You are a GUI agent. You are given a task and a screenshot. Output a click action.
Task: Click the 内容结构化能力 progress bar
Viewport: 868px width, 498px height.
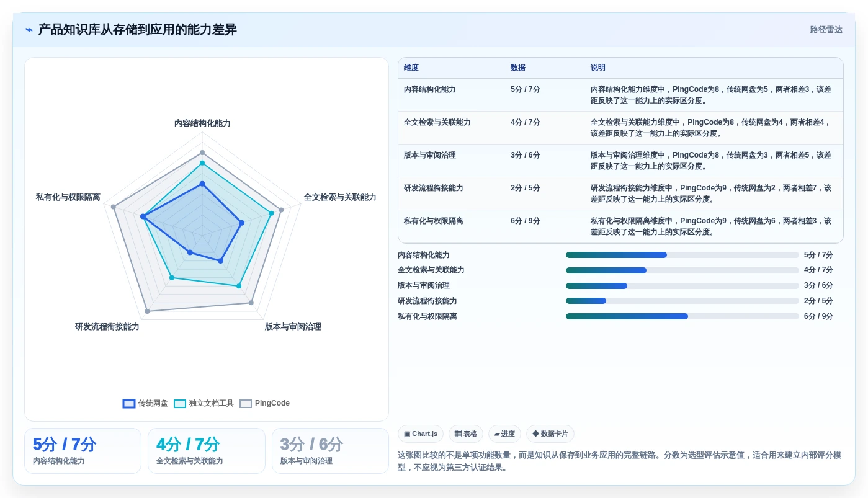682,255
